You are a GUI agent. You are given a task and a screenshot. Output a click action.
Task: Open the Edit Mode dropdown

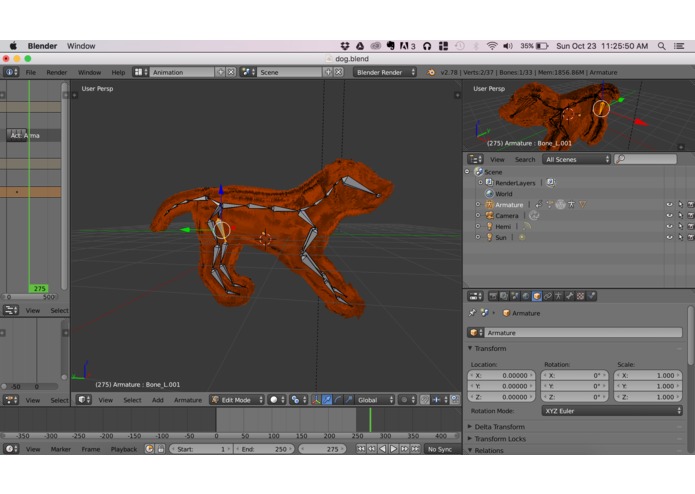pyautogui.click(x=237, y=400)
